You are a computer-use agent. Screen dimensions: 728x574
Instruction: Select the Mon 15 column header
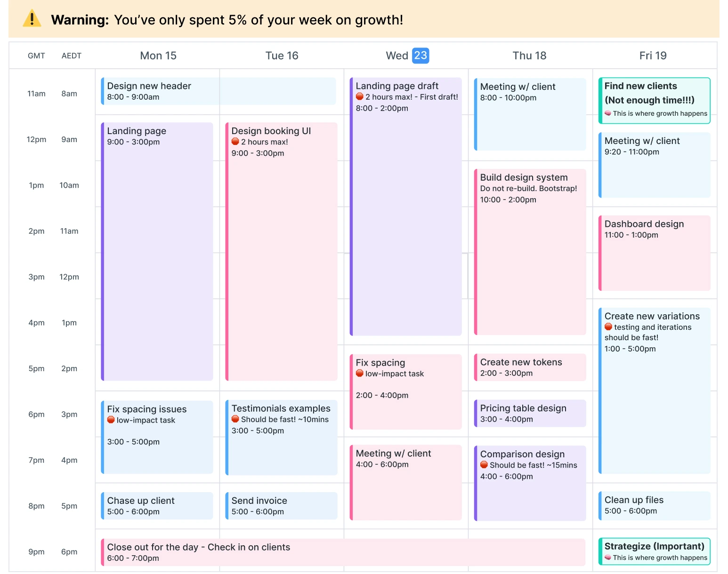pyautogui.click(x=158, y=56)
